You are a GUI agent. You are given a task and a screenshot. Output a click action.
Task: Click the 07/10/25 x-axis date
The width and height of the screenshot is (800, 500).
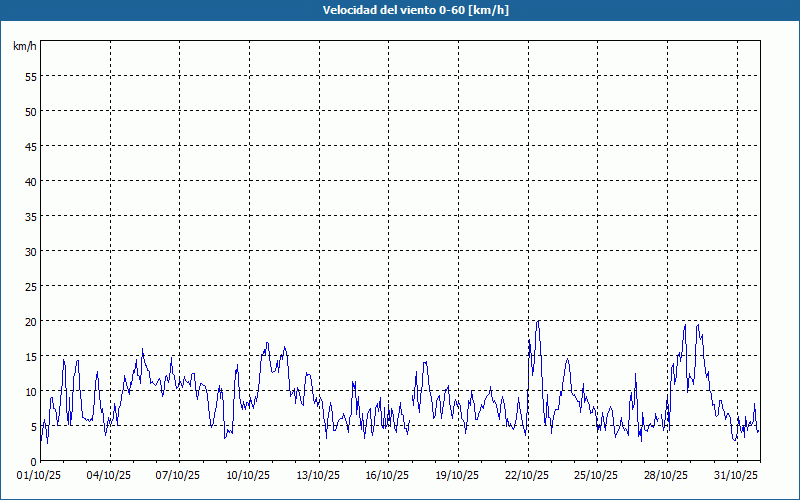(x=180, y=475)
